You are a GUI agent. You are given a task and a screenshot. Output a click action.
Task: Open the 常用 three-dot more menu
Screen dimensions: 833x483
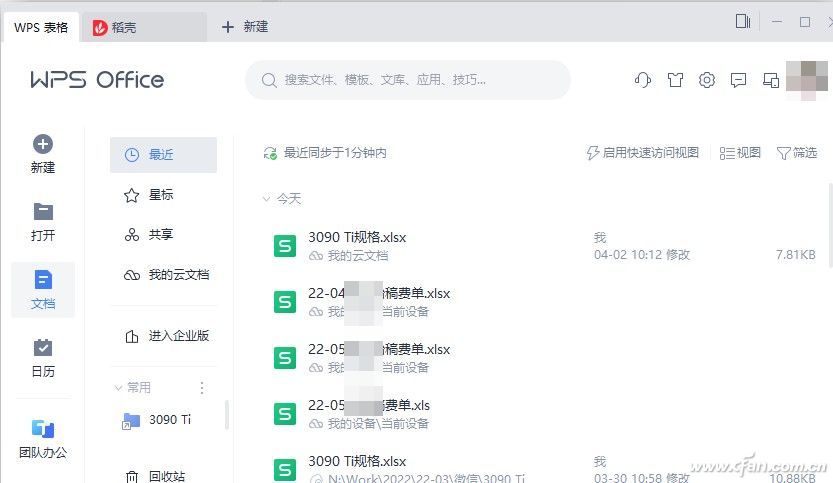(202, 388)
